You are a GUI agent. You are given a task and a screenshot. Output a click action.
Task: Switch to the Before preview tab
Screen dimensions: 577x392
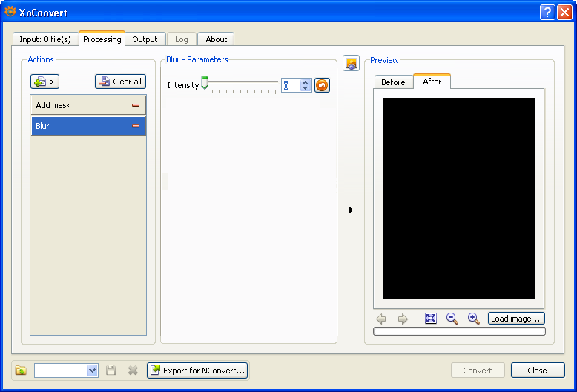click(393, 82)
